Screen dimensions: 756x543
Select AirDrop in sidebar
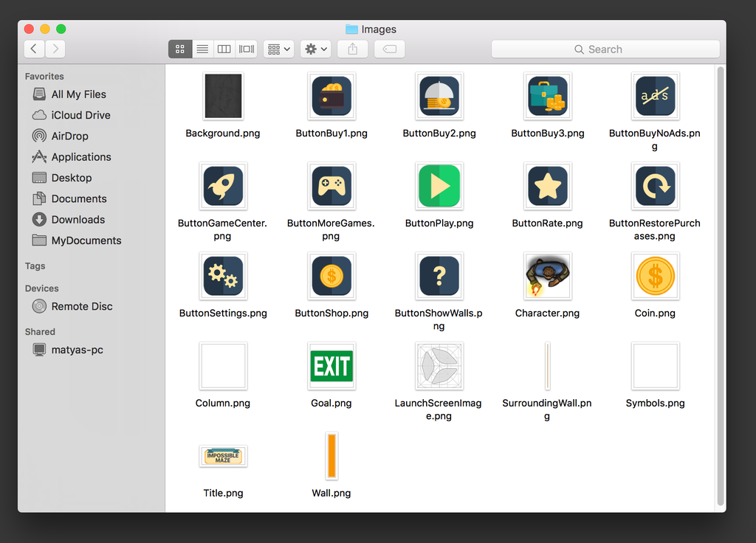tap(61, 136)
